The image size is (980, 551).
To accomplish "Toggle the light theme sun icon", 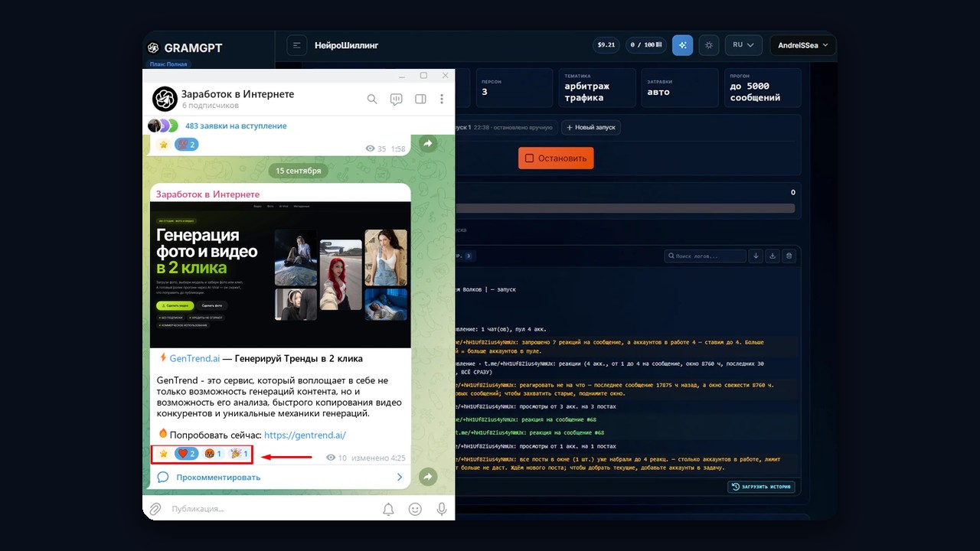I will coord(709,45).
